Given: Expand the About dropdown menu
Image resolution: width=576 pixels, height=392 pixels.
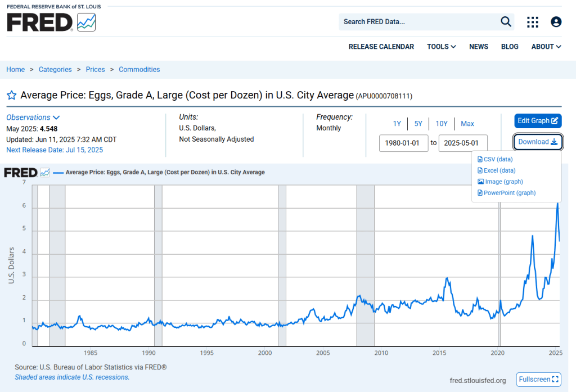Looking at the screenshot, I should 546,47.
